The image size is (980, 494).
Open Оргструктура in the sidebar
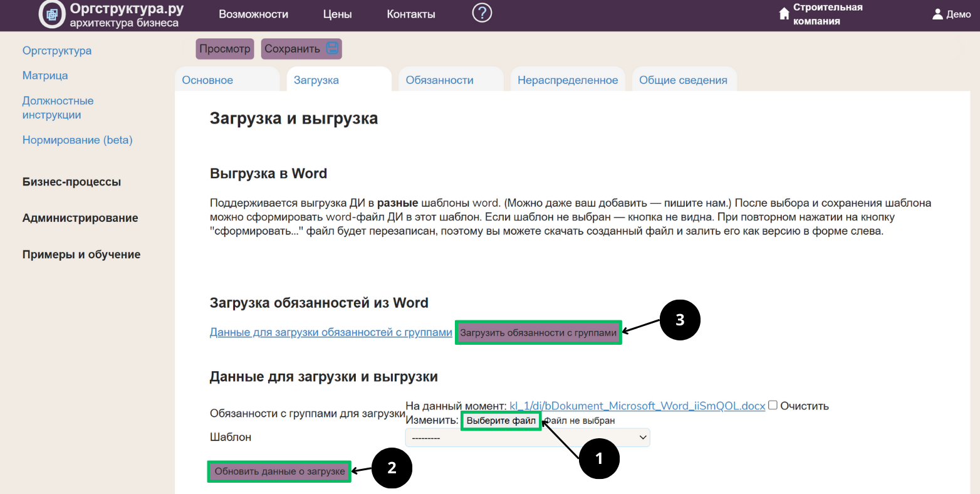pyautogui.click(x=57, y=51)
